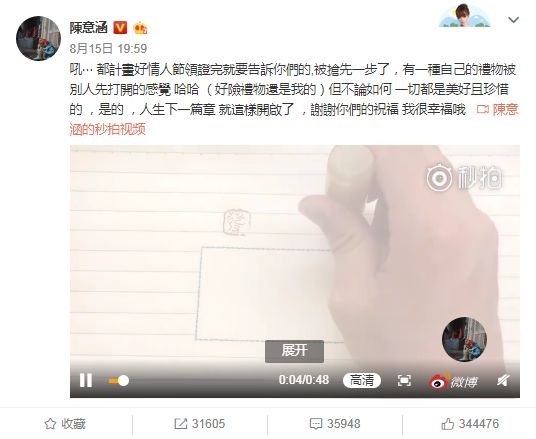Image resolution: width=536 pixels, height=439 pixels.
Task: Toggle the 高清 video quality button
Action: click(x=362, y=380)
